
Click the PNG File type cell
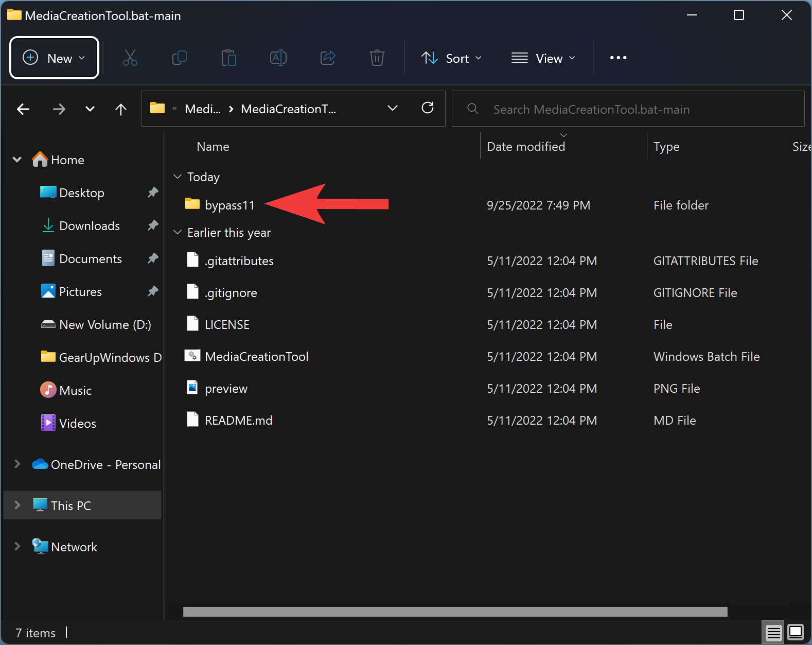677,389
